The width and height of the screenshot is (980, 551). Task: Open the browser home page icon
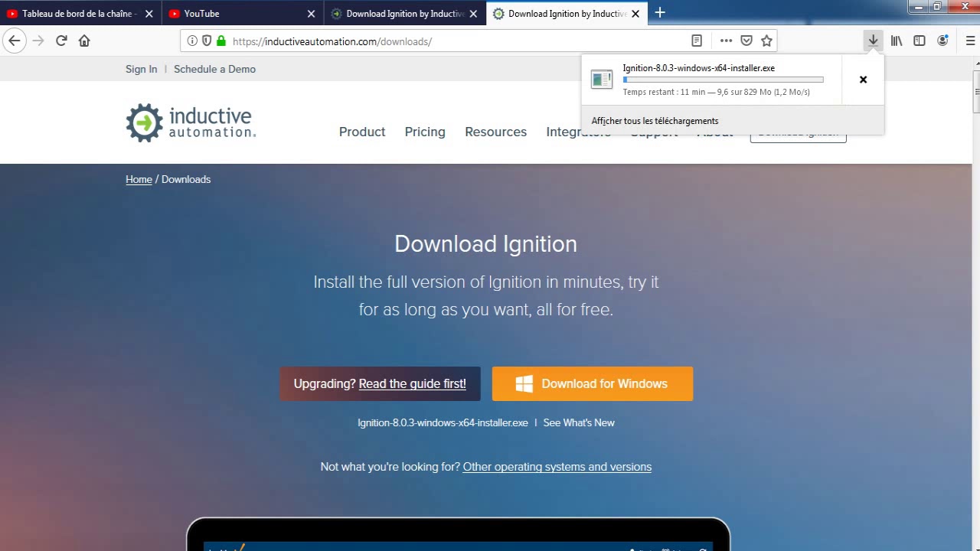(x=84, y=41)
